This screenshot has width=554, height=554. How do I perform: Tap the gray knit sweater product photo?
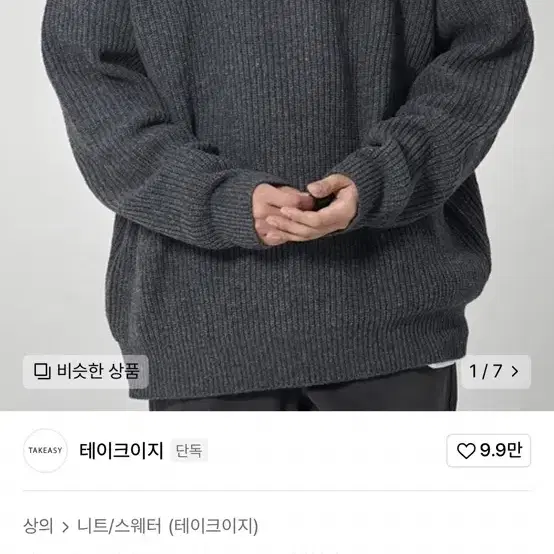(277, 205)
